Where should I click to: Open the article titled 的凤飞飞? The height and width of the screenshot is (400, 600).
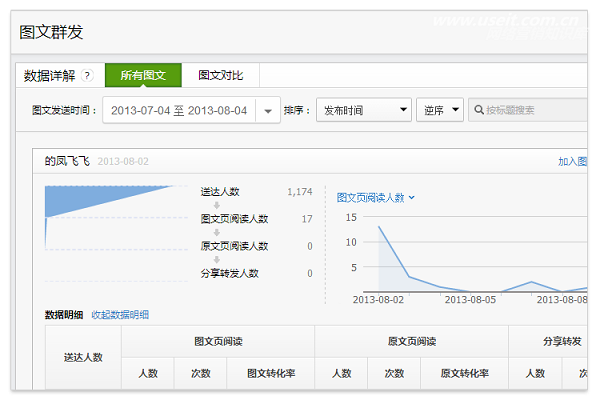(x=68, y=160)
